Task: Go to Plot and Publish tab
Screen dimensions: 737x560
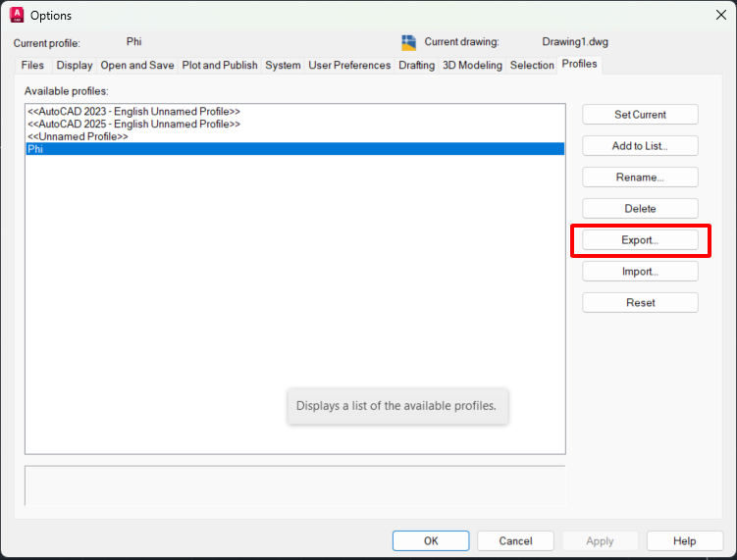Action: pos(220,65)
